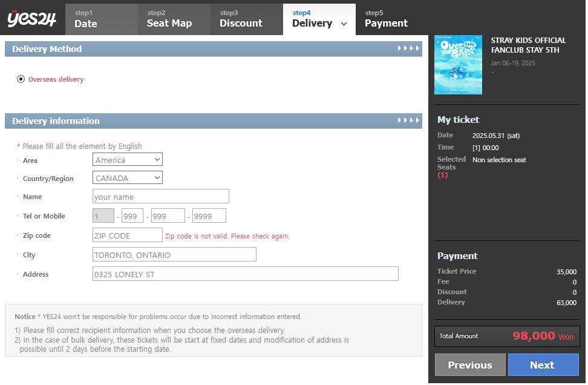The height and width of the screenshot is (385, 588).
Task: Click the YES24 logo
Action: (32, 18)
